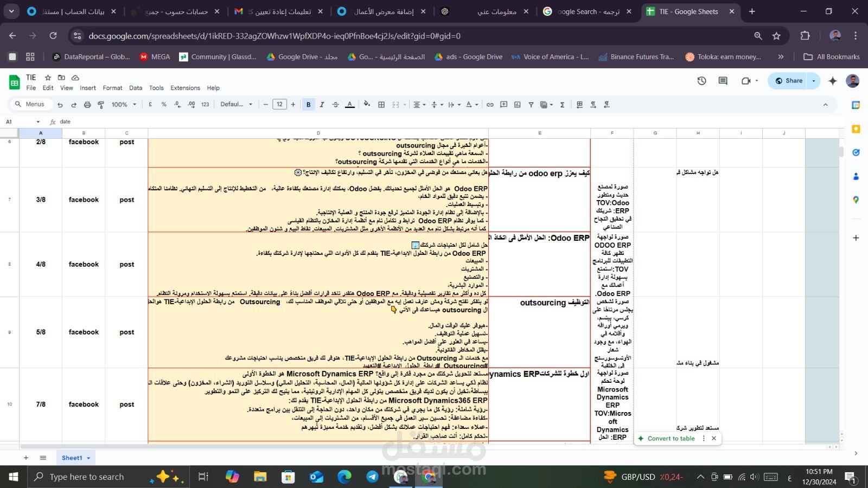Viewport: 868px width, 488px height.
Task: Bookmark this page with the star
Action: click(776, 36)
